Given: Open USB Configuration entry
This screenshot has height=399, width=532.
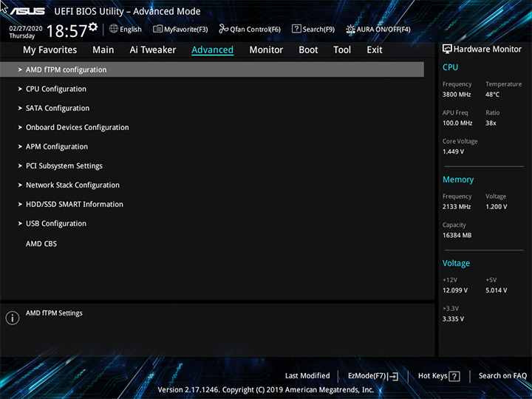Looking at the screenshot, I should pos(56,224).
